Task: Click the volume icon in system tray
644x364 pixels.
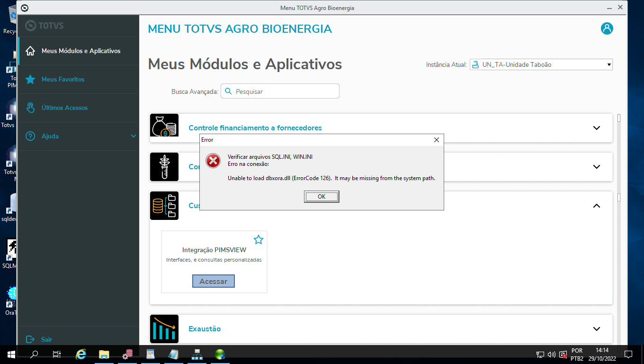Action: click(x=551, y=355)
